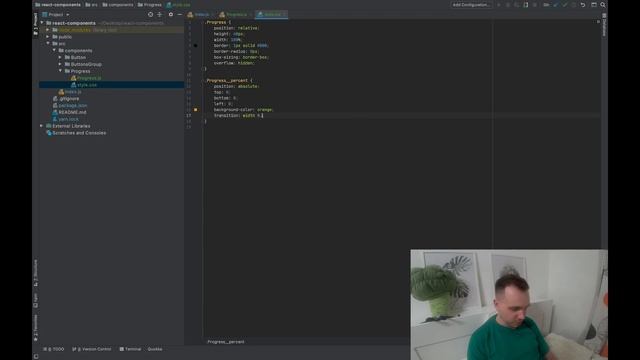
Task: Click the locate-file target icon in Project panel
Action: click(x=150, y=15)
